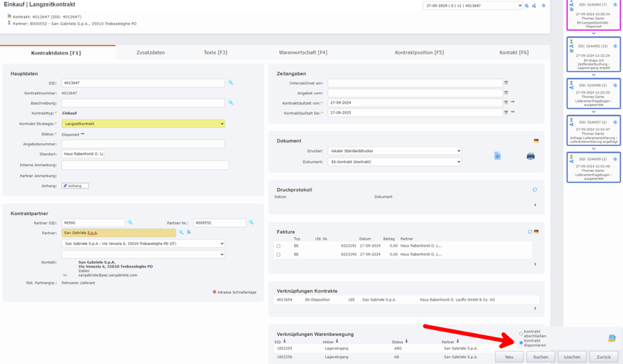Switch to the Warenwirtschaft [F4] tab

tap(303, 53)
